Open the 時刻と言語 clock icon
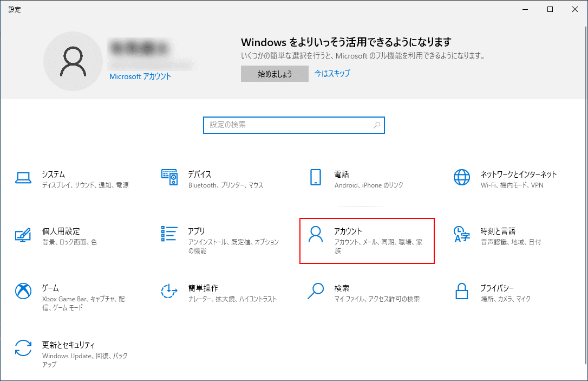The height and width of the screenshot is (381, 588). (462, 234)
